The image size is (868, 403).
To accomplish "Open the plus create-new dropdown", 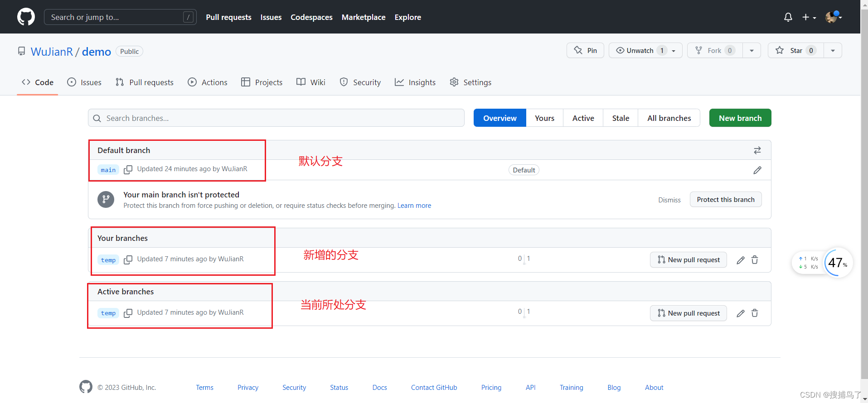I will pyautogui.click(x=809, y=17).
